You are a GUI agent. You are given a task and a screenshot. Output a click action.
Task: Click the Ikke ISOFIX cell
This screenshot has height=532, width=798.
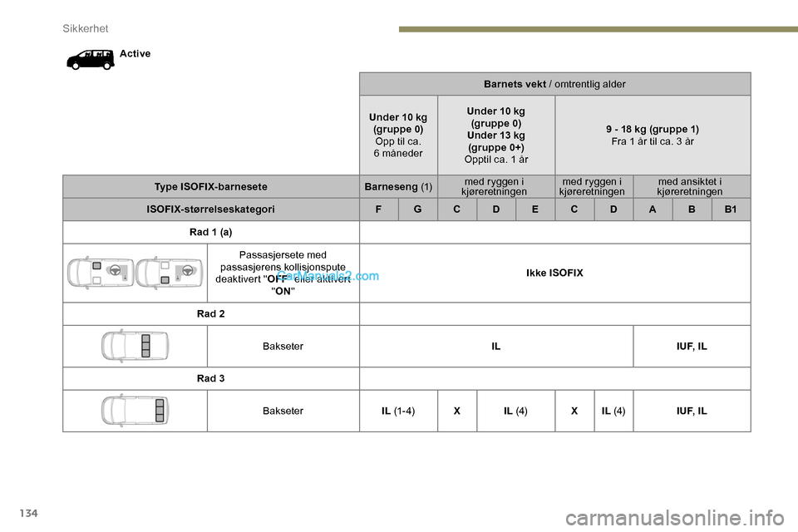pos(554,273)
